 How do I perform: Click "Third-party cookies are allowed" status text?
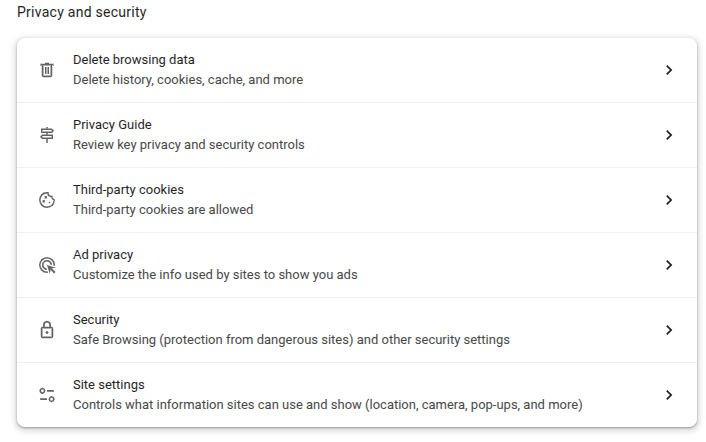pyautogui.click(x=163, y=210)
